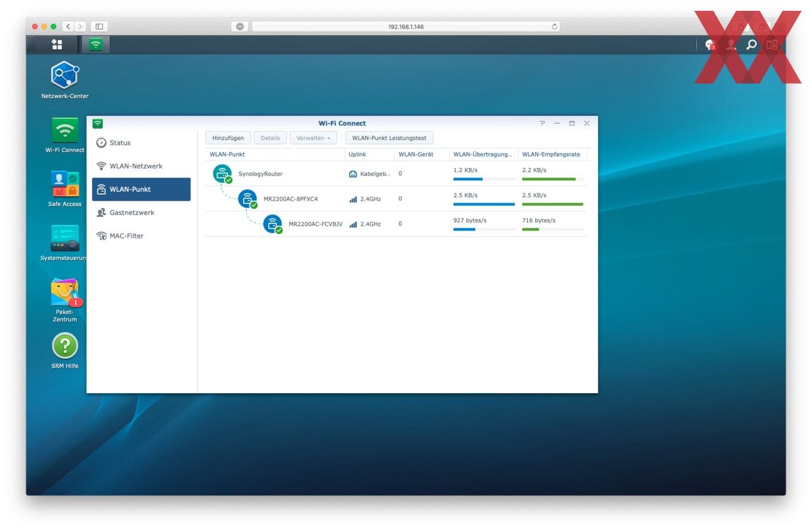The width and height of the screenshot is (812, 530).
Task: Click Kabelgeb... uplink text
Action: (x=375, y=174)
